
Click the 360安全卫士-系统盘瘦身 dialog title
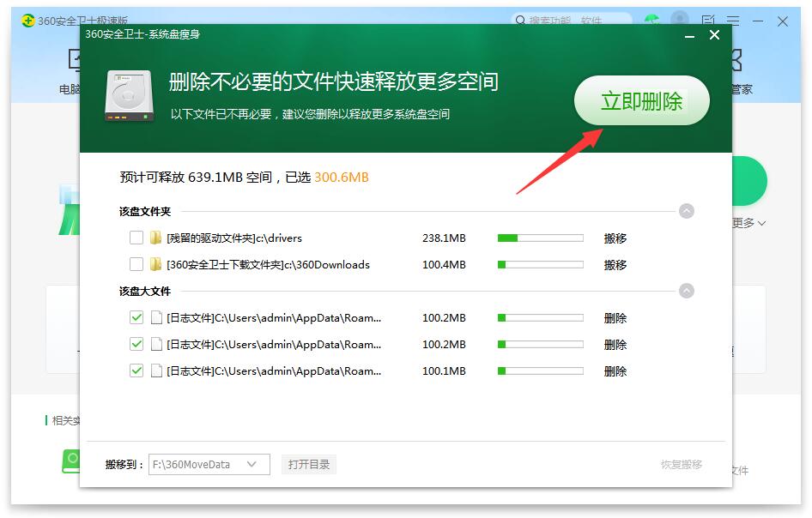(x=142, y=34)
